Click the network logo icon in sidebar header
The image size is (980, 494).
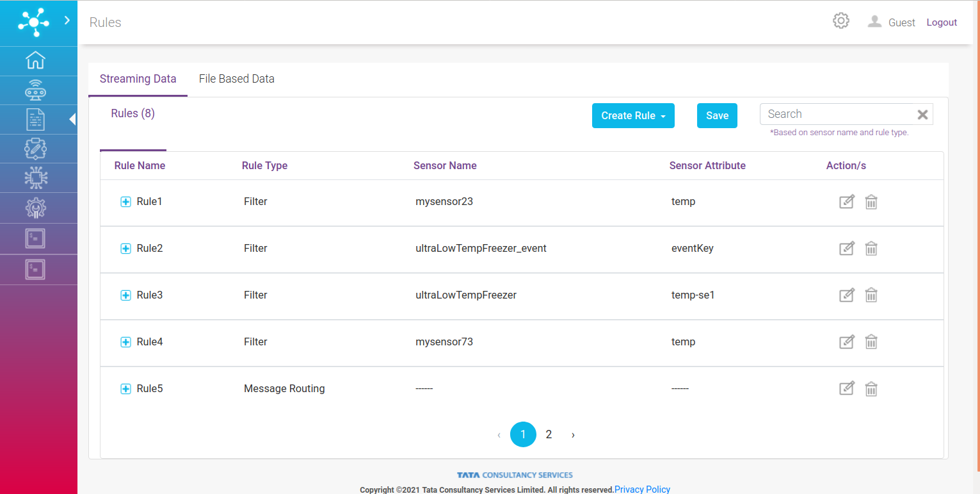point(33,22)
